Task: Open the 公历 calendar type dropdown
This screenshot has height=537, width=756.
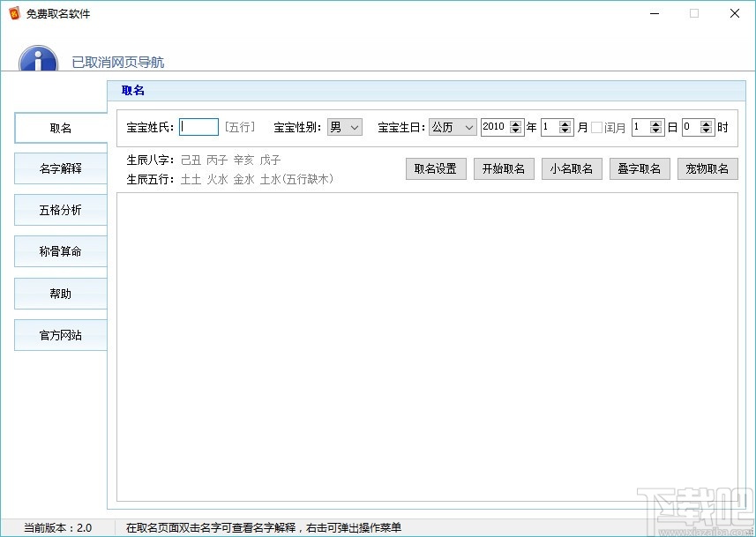Action: click(452, 127)
